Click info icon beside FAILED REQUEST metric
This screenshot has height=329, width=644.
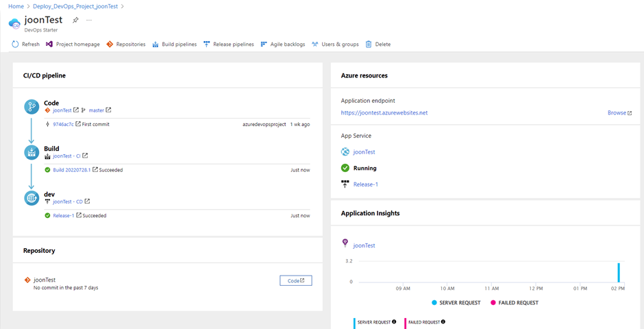pos(443,322)
